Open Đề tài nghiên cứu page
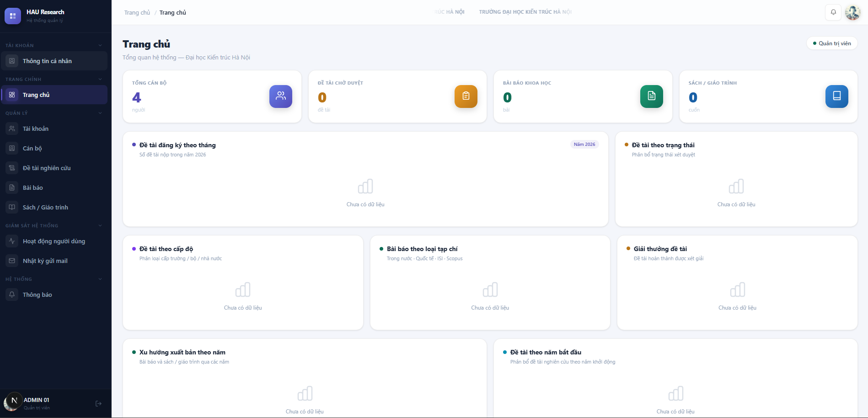The width and height of the screenshot is (868, 418). [x=54, y=168]
